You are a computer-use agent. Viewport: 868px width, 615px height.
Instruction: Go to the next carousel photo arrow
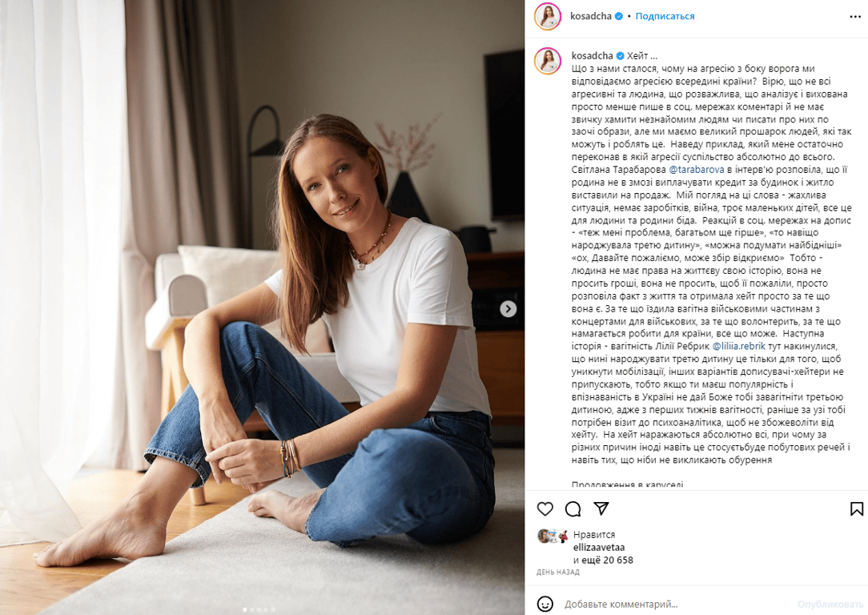click(508, 309)
